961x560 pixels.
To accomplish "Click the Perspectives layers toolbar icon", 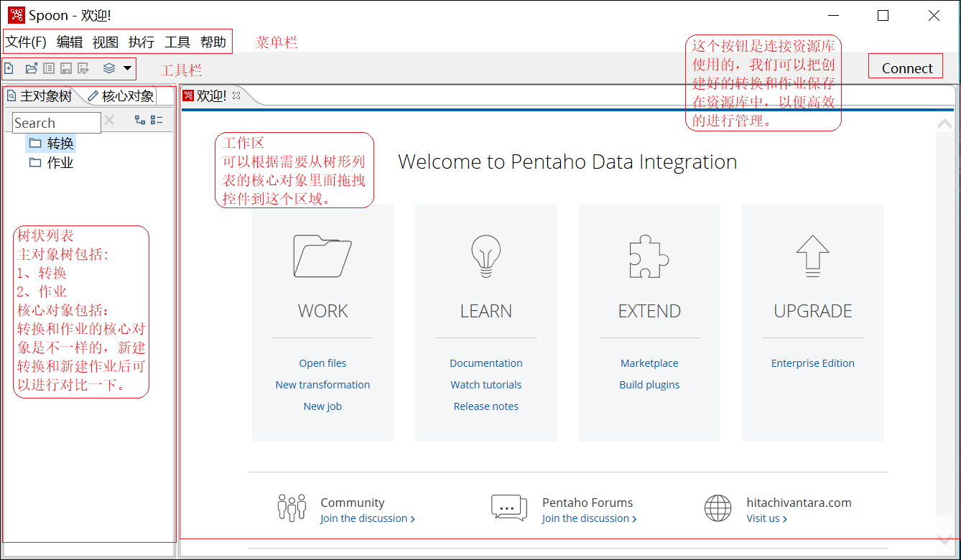I will coord(109,68).
